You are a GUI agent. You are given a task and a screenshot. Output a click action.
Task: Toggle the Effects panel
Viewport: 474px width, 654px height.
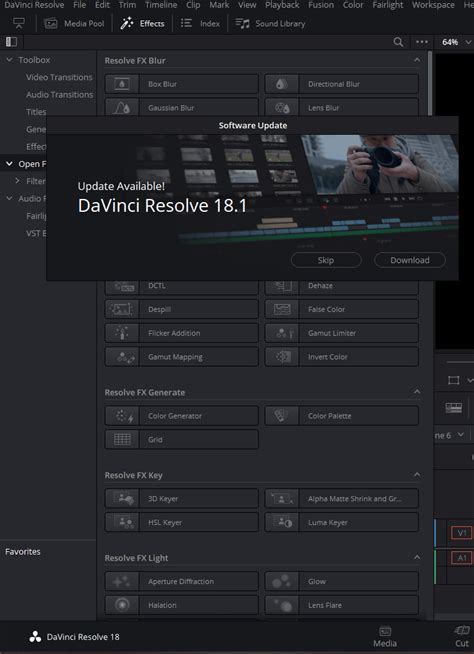point(142,23)
